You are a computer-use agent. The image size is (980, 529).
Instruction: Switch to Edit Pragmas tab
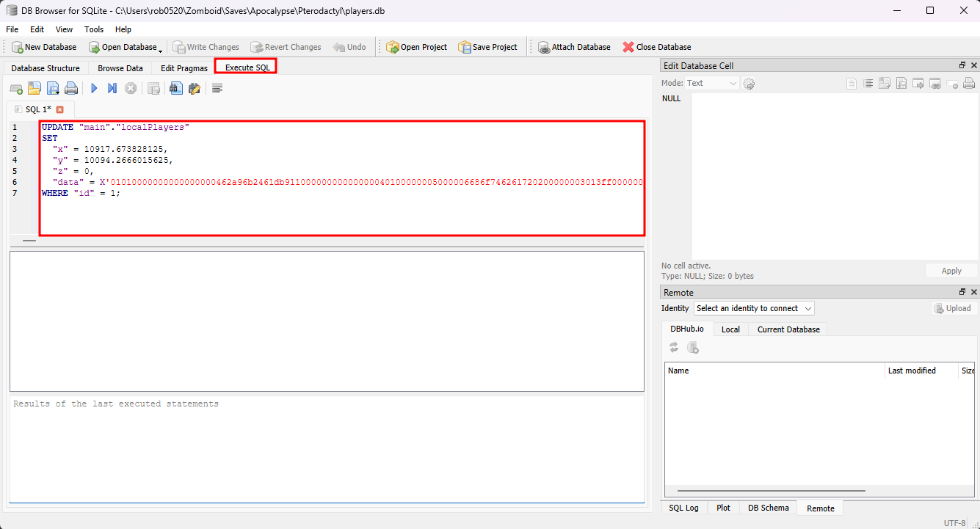click(184, 68)
